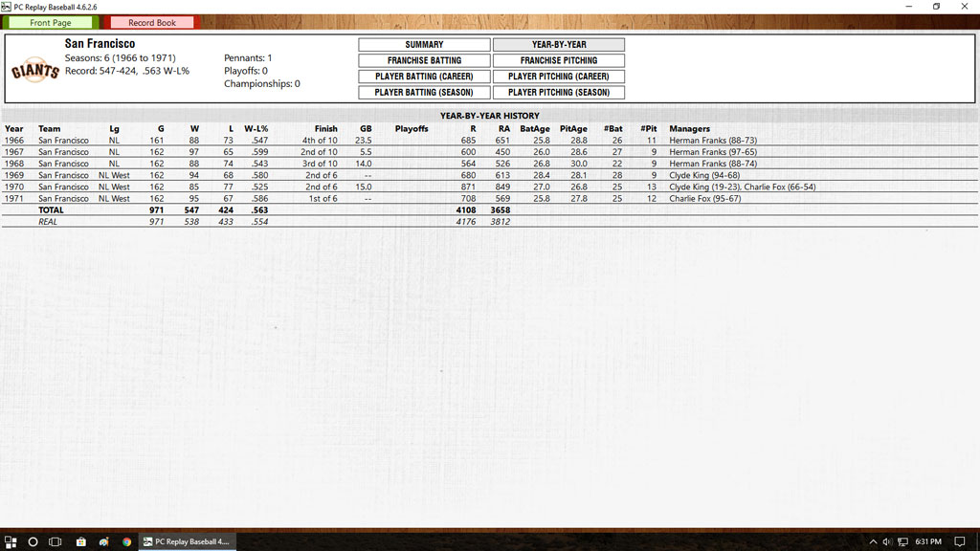Select the 1971 season row

tap(14, 199)
